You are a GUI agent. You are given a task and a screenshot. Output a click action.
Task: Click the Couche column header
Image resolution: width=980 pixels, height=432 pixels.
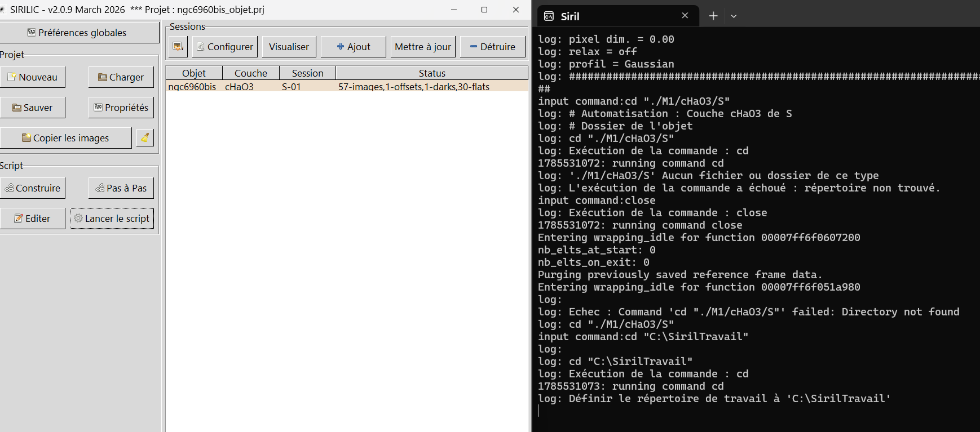point(251,73)
